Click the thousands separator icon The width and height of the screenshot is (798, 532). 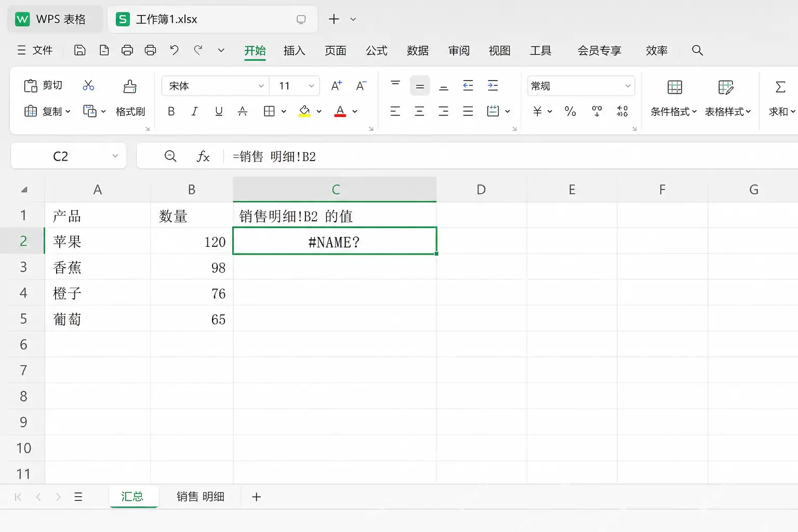point(597,111)
